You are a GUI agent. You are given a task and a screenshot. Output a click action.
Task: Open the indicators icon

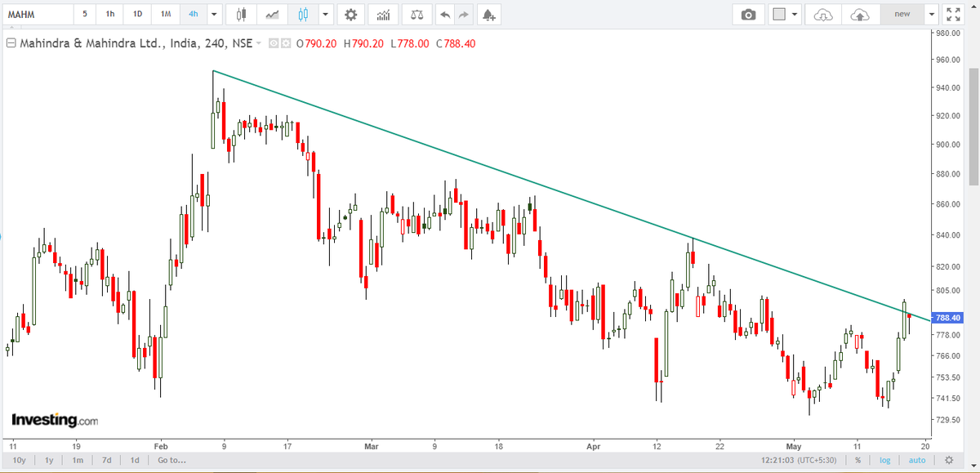tap(383, 15)
